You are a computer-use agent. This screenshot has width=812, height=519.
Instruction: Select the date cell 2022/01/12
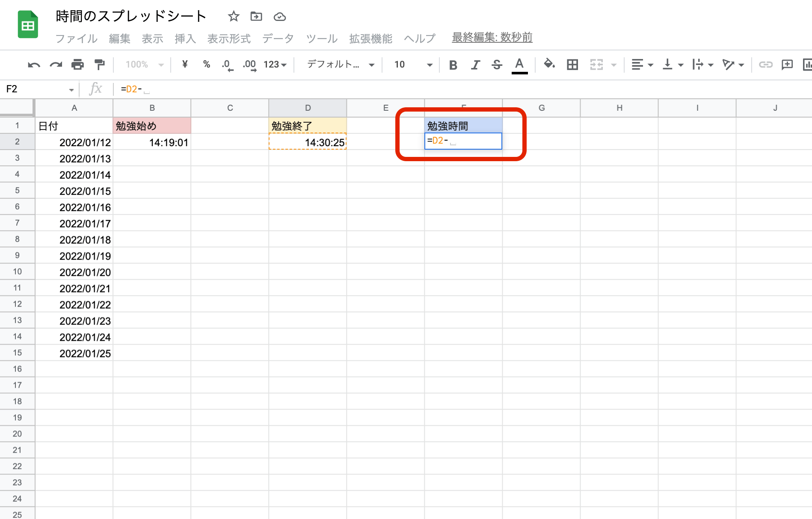74,142
